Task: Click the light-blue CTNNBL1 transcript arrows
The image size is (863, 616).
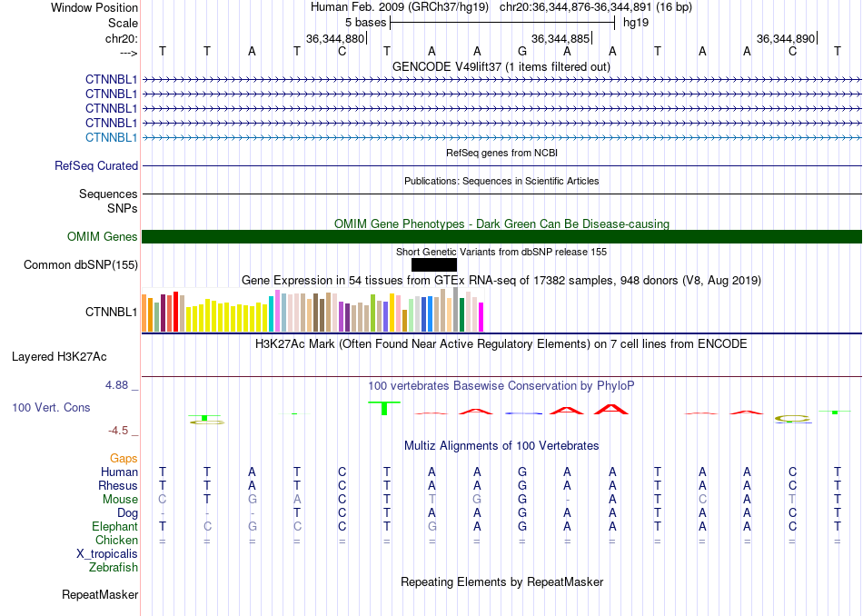Action: (502, 137)
